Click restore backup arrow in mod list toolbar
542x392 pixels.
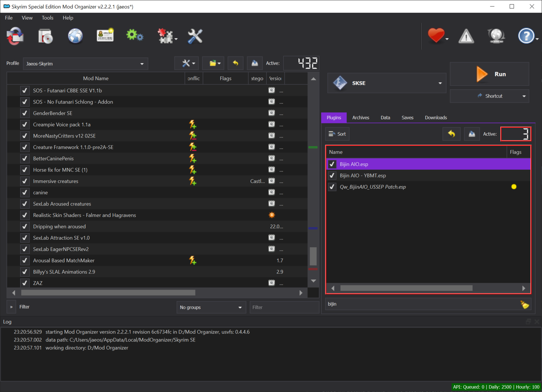235,63
